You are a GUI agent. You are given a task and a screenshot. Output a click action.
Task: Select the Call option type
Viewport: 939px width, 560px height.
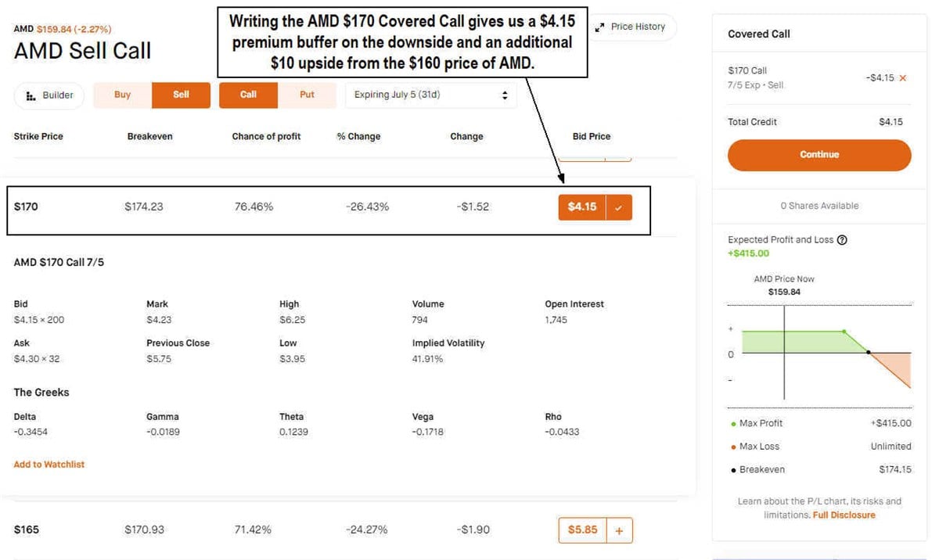click(x=248, y=95)
